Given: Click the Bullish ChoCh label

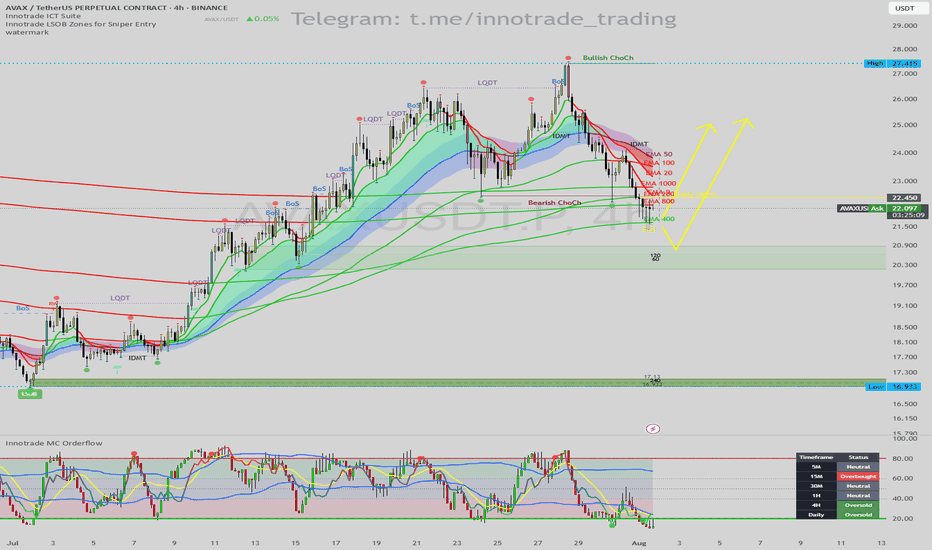Looking at the screenshot, I should point(608,58).
